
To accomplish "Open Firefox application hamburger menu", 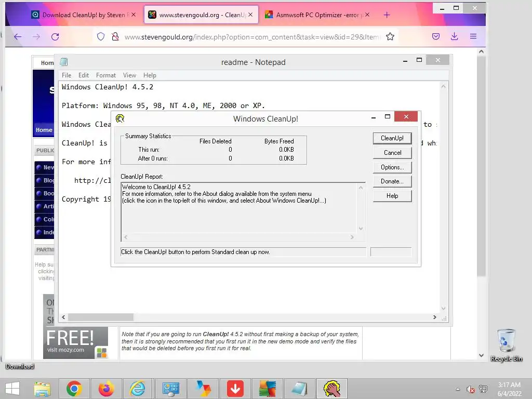I will pyautogui.click(x=473, y=37).
